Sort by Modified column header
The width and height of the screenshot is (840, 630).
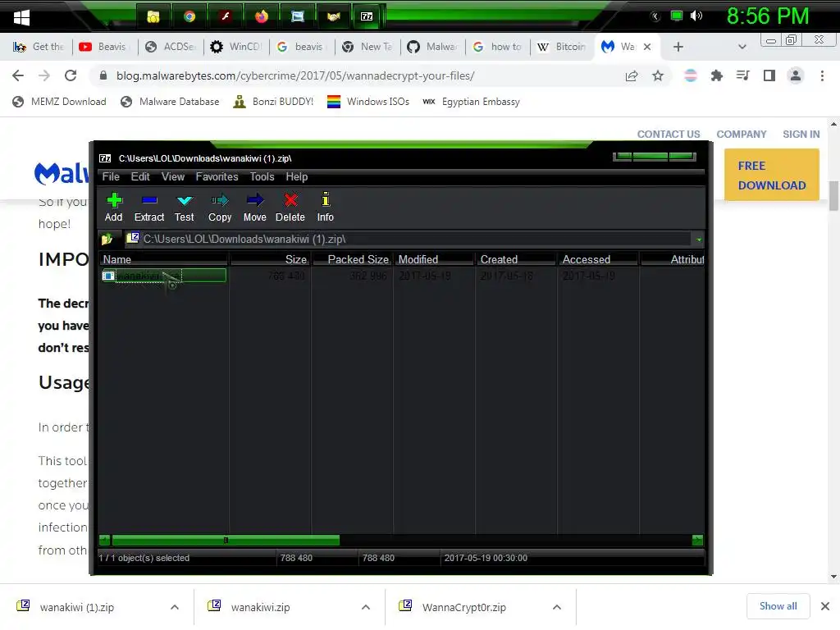point(435,259)
